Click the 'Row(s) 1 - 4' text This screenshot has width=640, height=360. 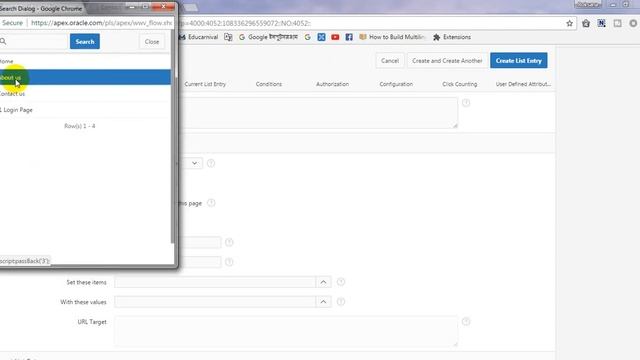pos(80,126)
